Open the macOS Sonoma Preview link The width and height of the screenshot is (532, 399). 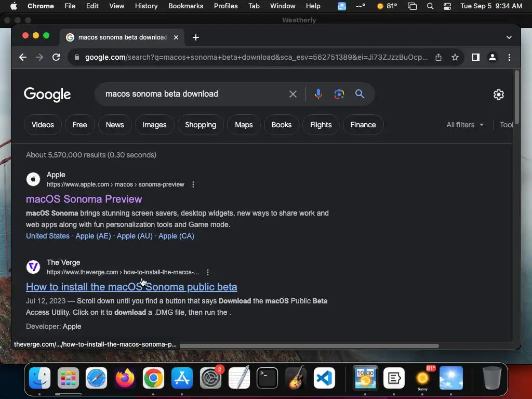coord(84,199)
